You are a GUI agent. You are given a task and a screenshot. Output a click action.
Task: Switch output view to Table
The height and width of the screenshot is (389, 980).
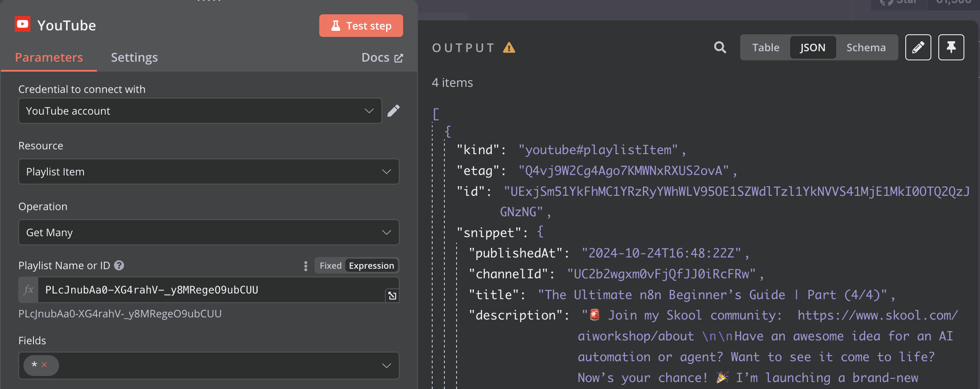(x=765, y=47)
